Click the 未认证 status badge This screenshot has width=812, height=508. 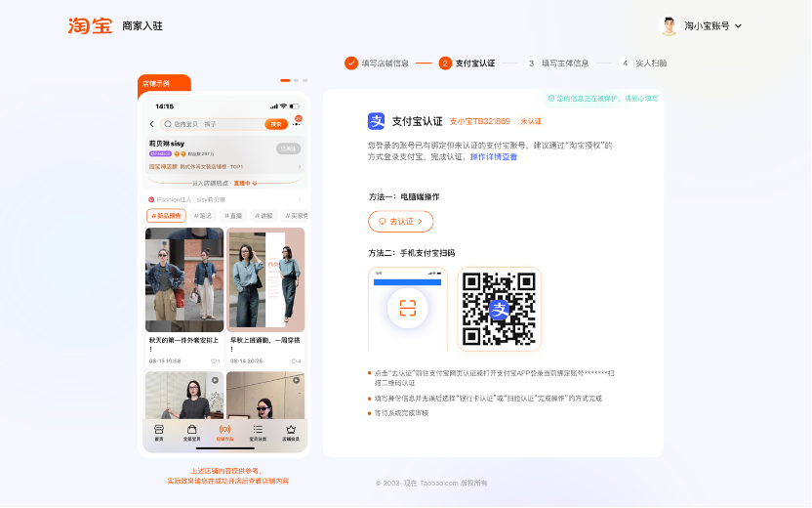[531, 121]
